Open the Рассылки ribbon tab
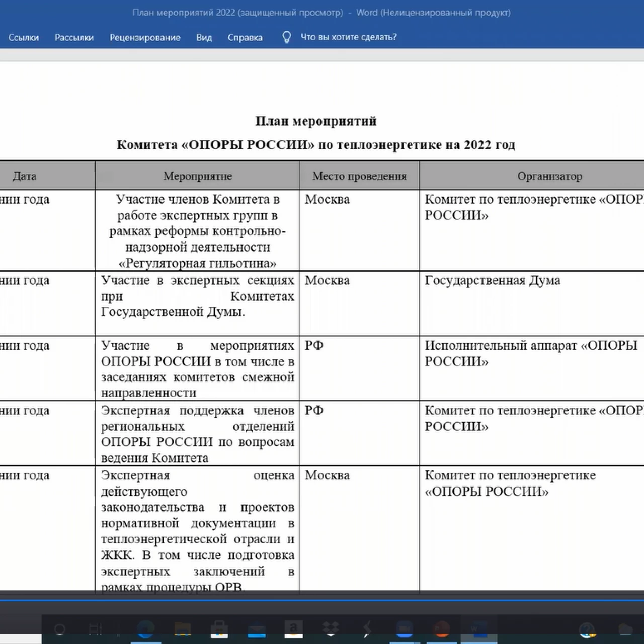 coord(74,37)
